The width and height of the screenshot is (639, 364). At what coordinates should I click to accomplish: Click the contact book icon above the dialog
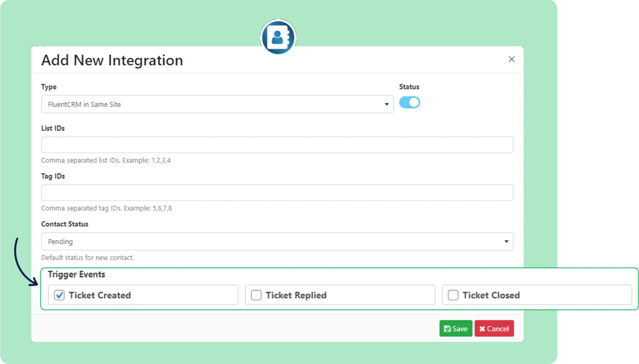tap(278, 37)
